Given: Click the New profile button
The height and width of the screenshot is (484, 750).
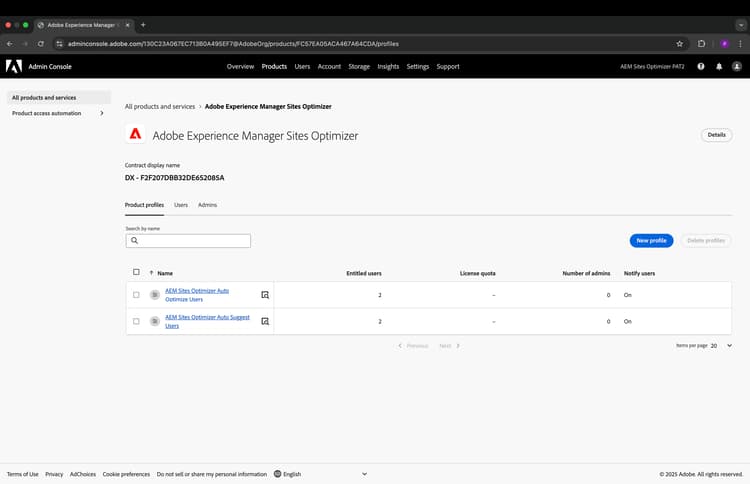Looking at the screenshot, I should click(651, 241).
